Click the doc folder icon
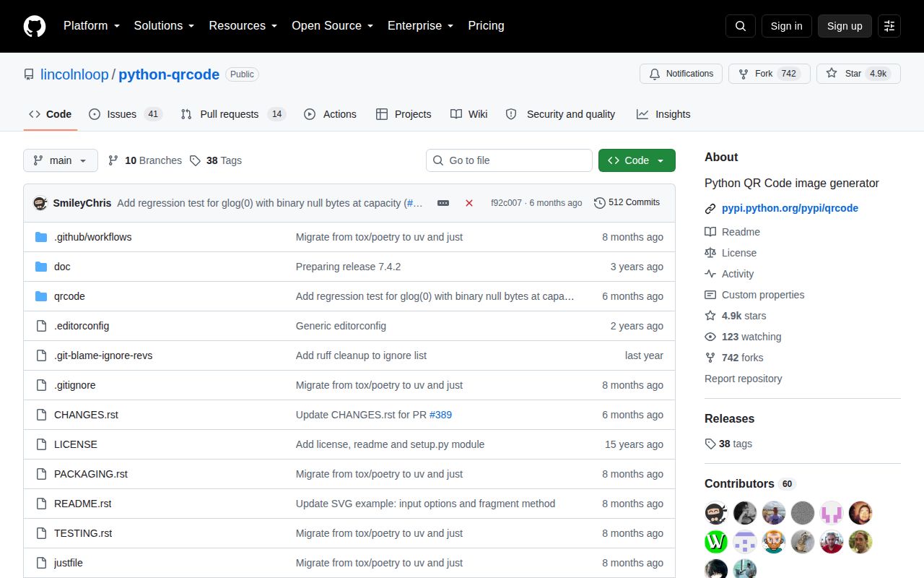 pyautogui.click(x=41, y=267)
